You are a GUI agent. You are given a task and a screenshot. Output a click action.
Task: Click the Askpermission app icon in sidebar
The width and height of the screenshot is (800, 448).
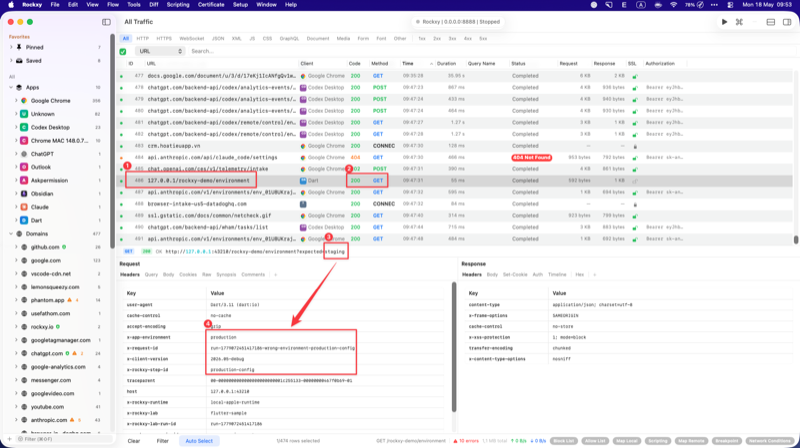tap(24, 180)
